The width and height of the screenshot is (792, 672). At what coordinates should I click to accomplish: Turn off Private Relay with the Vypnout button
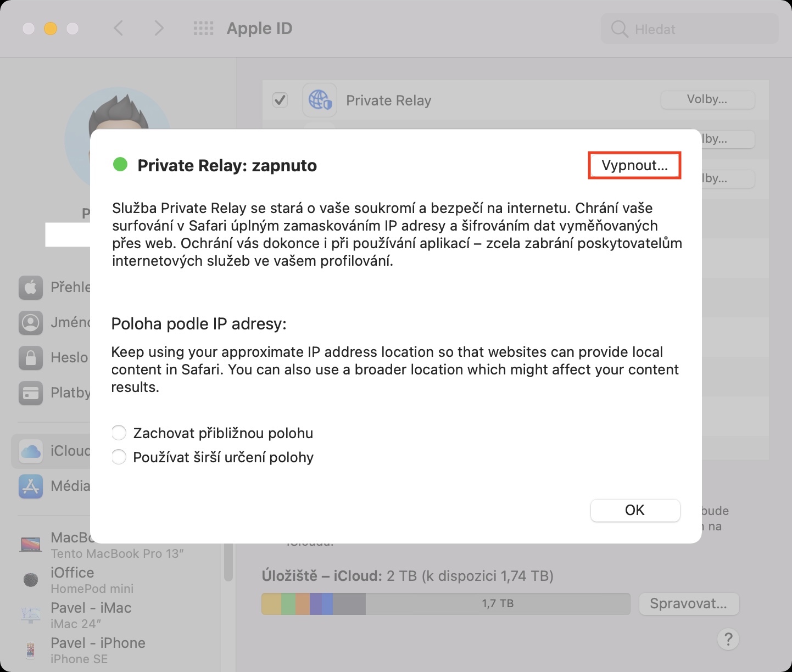pos(634,165)
